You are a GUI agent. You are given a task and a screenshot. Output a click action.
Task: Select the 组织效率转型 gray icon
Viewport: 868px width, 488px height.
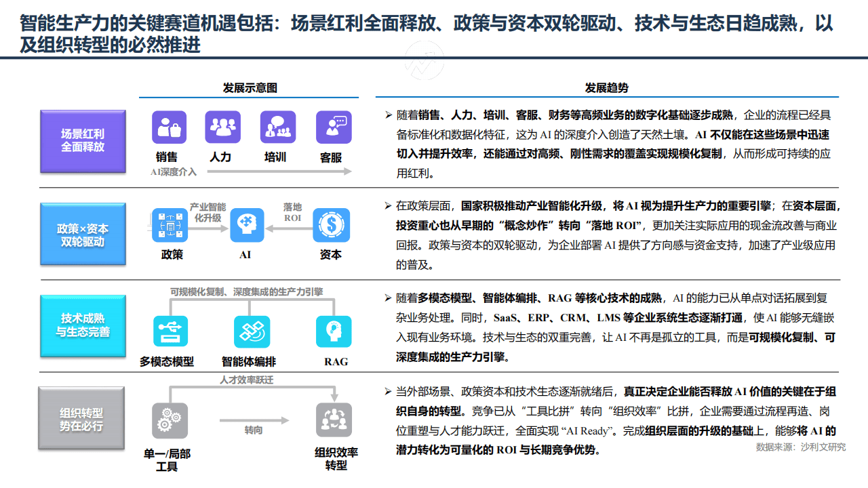pos(334,420)
